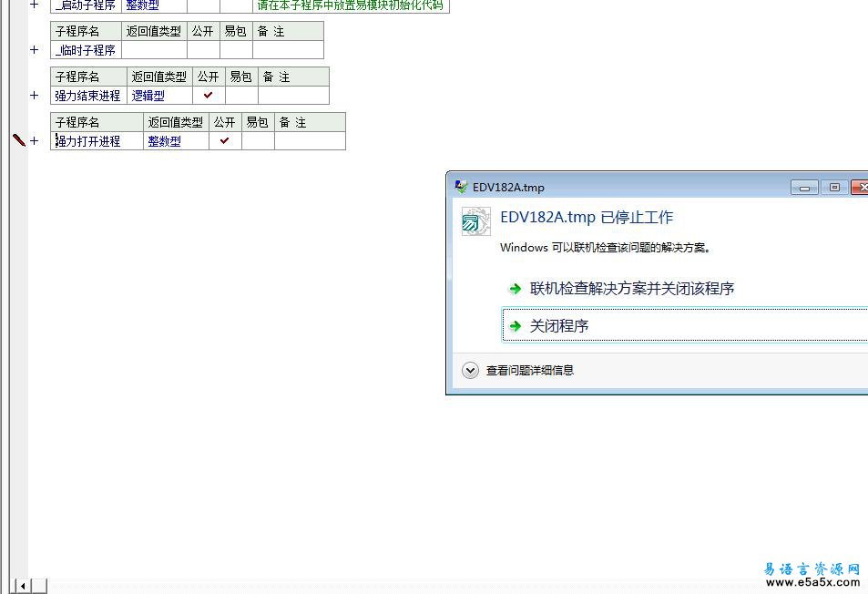Click empty return type cell of _临时子程序

(x=154, y=50)
